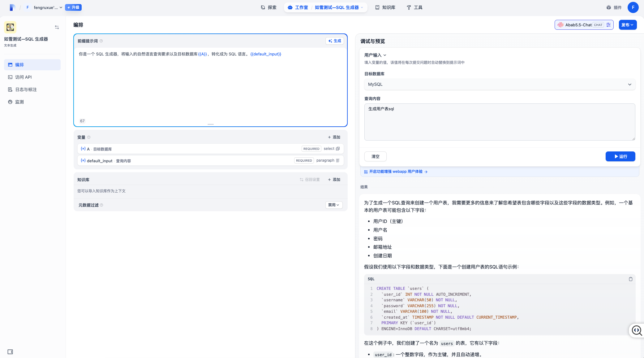Collapse sidebar with bottom-left panel icon
Viewport: 644px width, 358px height.
pyautogui.click(x=10, y=352)
